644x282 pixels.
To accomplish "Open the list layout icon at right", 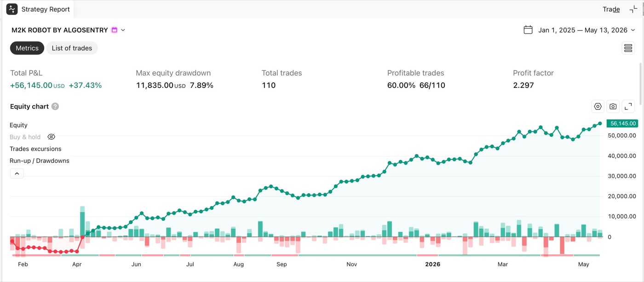I will click(x=628, y=48).
